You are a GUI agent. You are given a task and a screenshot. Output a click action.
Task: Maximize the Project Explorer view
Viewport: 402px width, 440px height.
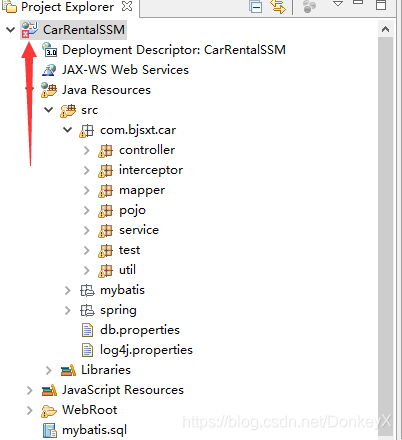[x=381, y=5]
